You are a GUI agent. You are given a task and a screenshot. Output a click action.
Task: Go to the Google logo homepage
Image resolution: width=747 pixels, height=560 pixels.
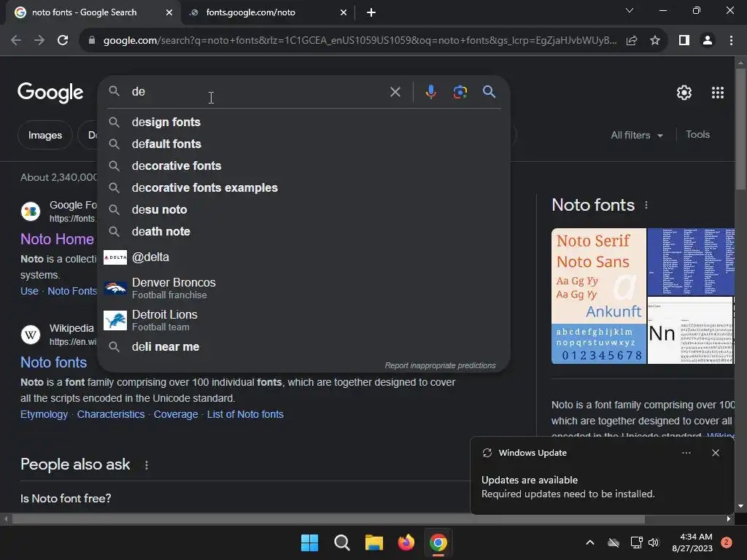(50, 93)
